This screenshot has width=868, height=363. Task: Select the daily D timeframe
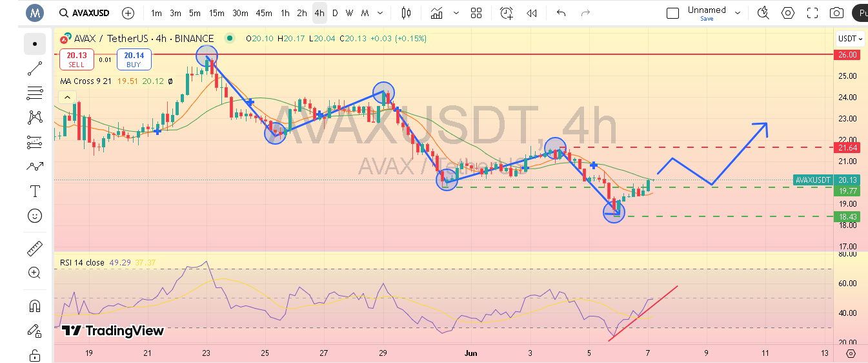(x=335, y=13)
